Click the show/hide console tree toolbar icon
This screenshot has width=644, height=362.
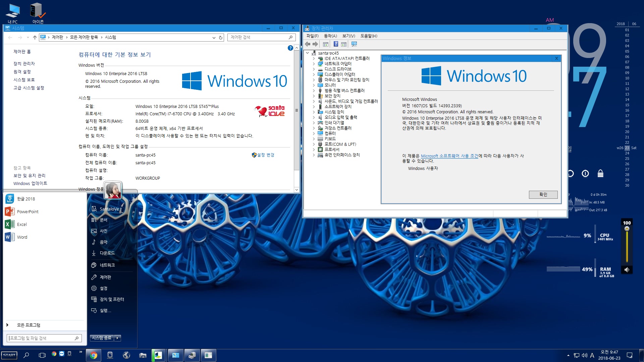pos(325,44)
